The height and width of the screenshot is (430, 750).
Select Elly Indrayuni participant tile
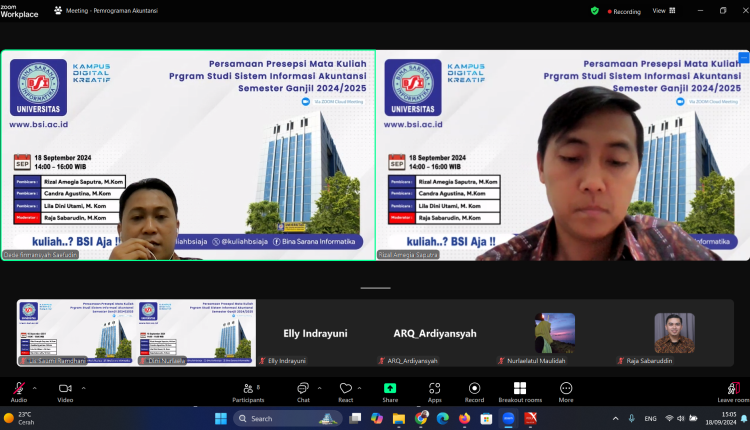point(316,333)
